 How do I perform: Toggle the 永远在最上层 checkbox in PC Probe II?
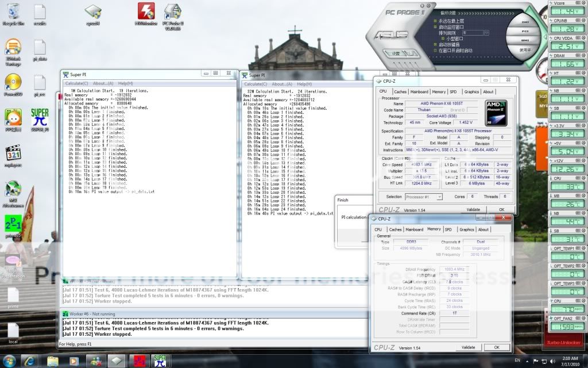435,20
